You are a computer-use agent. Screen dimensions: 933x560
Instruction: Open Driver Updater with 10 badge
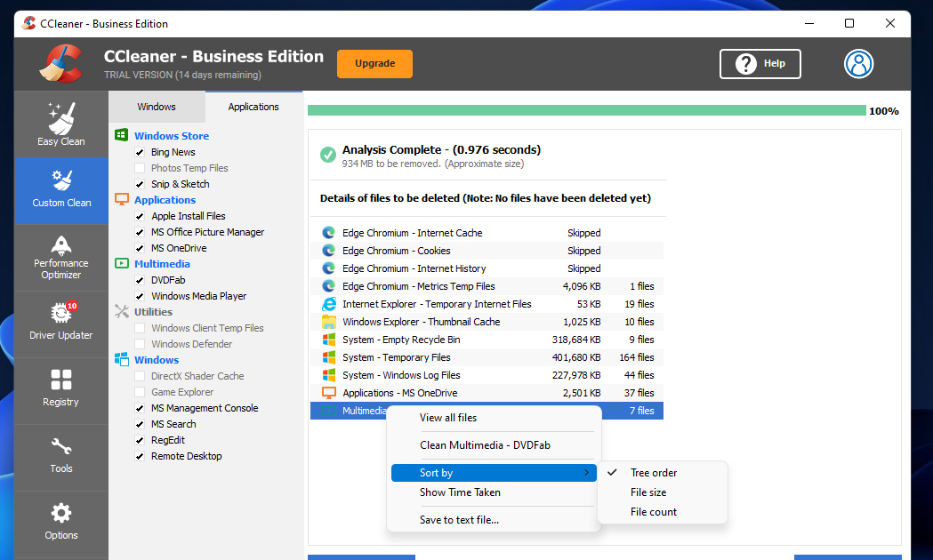(x=61, y=324)
